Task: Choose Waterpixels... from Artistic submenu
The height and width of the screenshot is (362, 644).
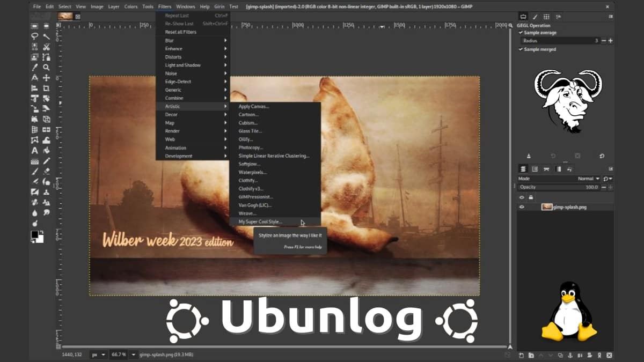Action: click(275, 172)
